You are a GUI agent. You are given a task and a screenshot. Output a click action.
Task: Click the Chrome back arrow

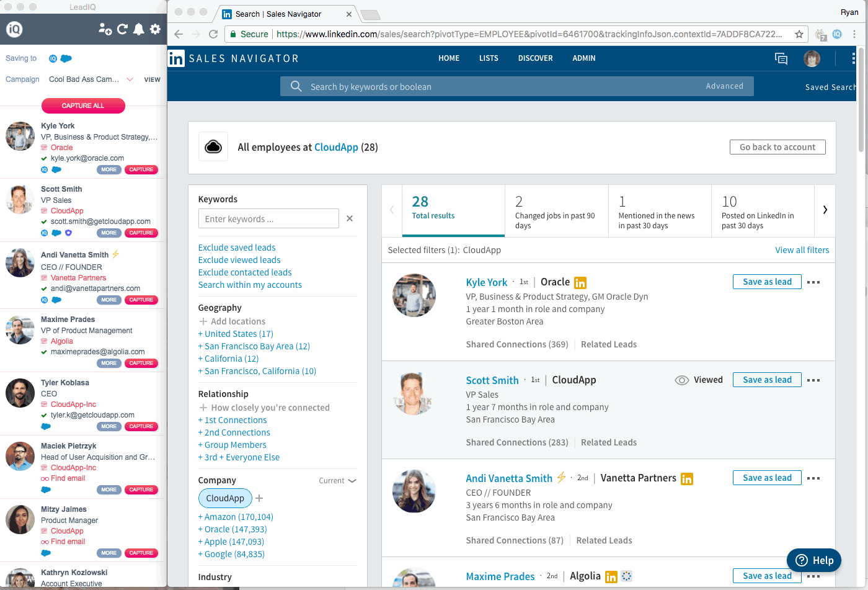pyautogui.click(x=179, y=34)
